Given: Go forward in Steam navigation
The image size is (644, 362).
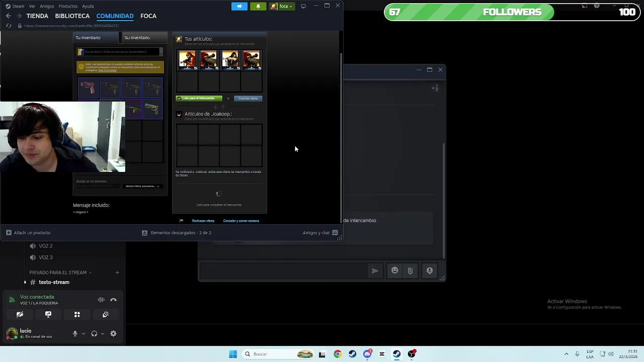Looking at the screenshot, I should pos(19,16).
